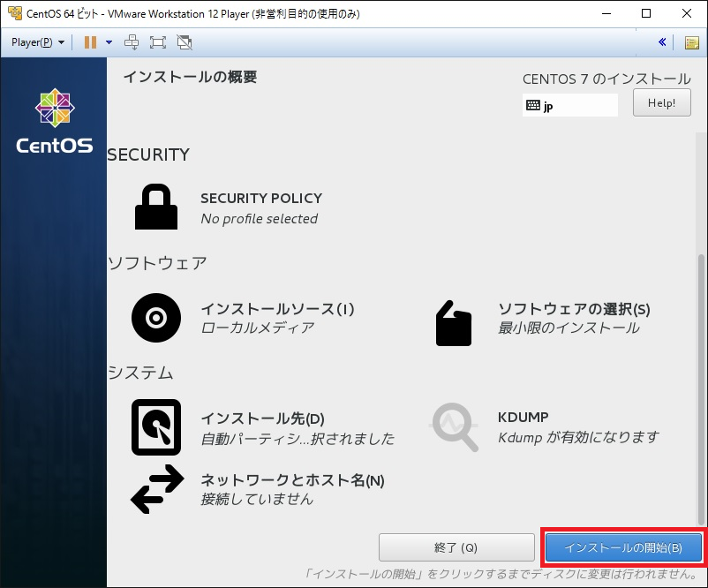Click '最小限のインストール' status text
This screenshot has width=708, height=588.
click(569, 328)
